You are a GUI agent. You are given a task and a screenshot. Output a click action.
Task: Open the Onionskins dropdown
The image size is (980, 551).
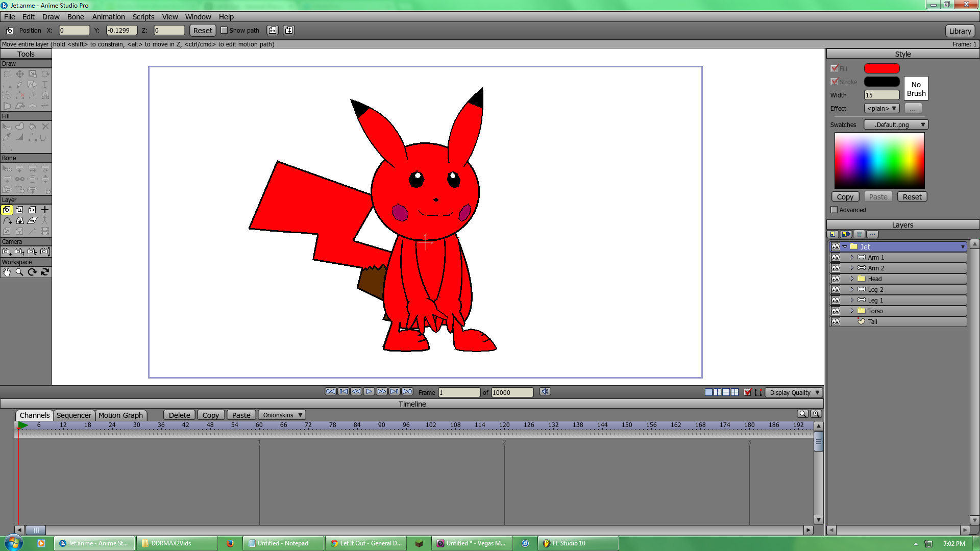[x=282, y=415]
